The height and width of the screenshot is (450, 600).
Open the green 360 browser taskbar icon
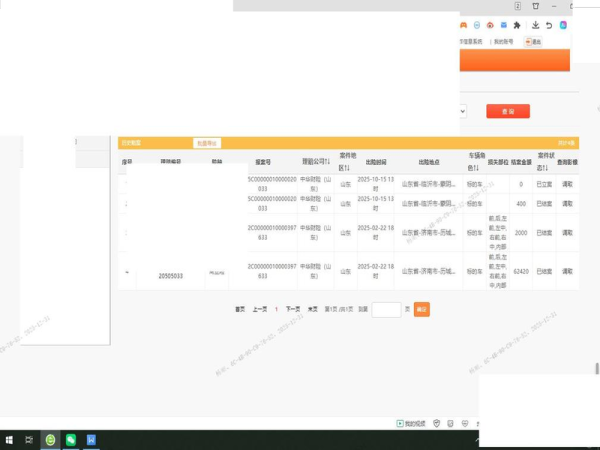50,440
